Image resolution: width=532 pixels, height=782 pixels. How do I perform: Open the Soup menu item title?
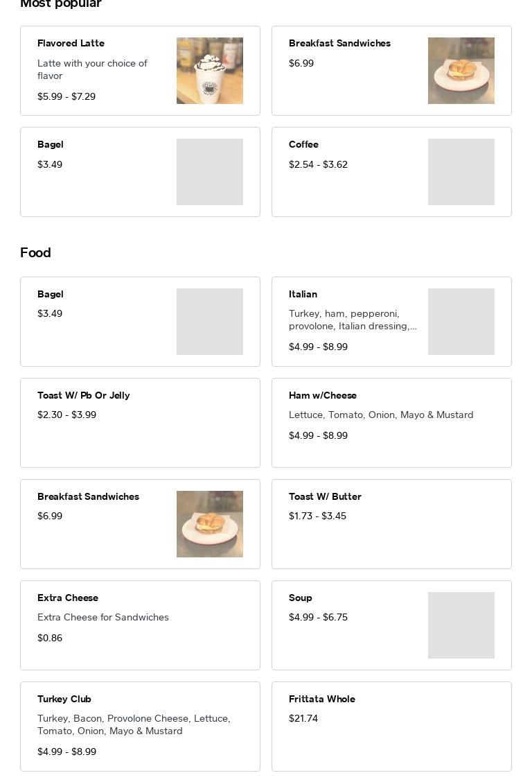click(301, 598)
